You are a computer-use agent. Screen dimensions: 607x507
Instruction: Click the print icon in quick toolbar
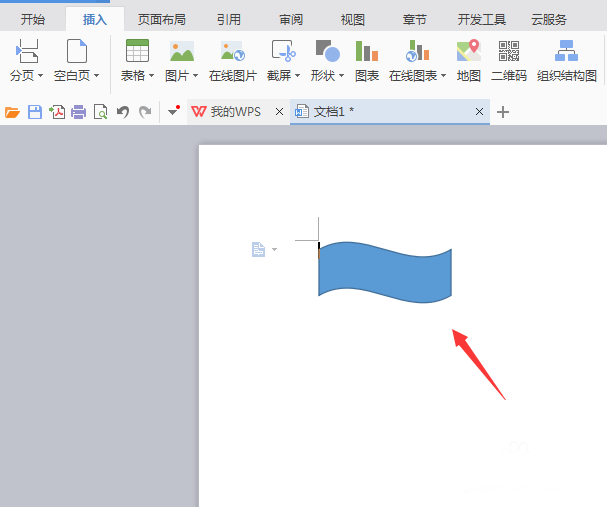(79, 112)
